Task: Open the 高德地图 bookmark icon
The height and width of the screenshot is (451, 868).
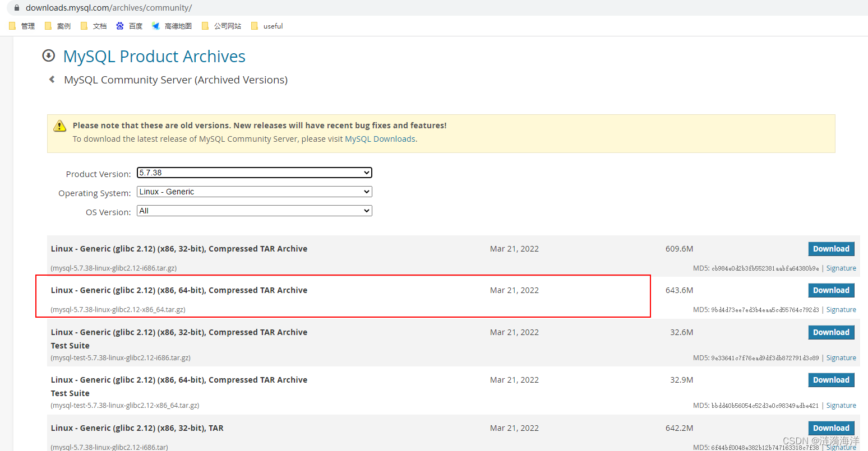Action: 156,26
